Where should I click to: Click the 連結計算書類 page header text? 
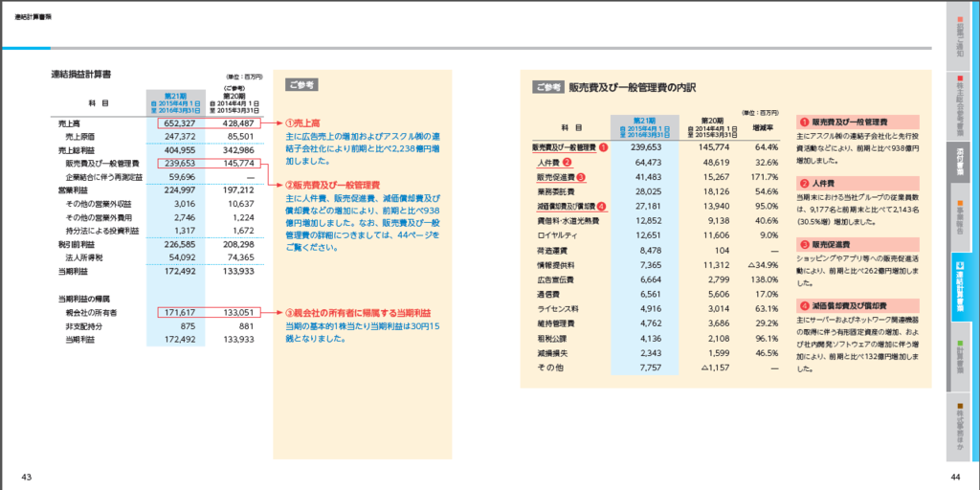(x=33, y=17)
